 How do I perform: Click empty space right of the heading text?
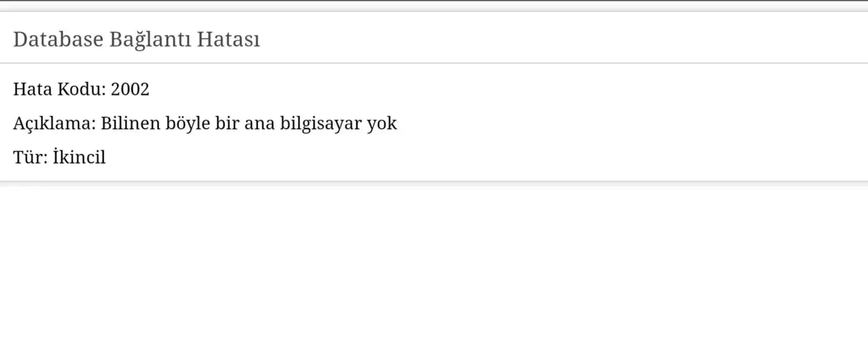[x=561, y=40]
